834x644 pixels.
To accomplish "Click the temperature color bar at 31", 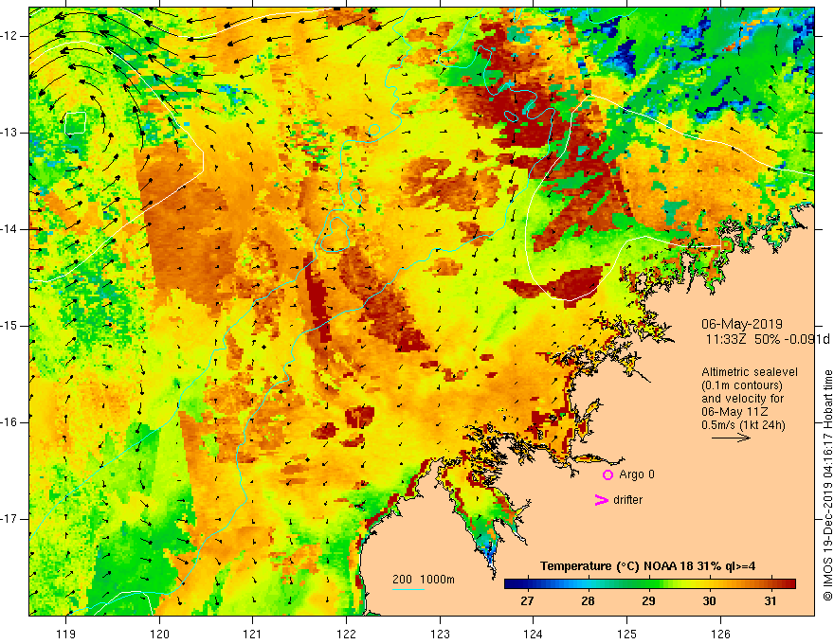I will pyautogui.click(x=771, y=584).
